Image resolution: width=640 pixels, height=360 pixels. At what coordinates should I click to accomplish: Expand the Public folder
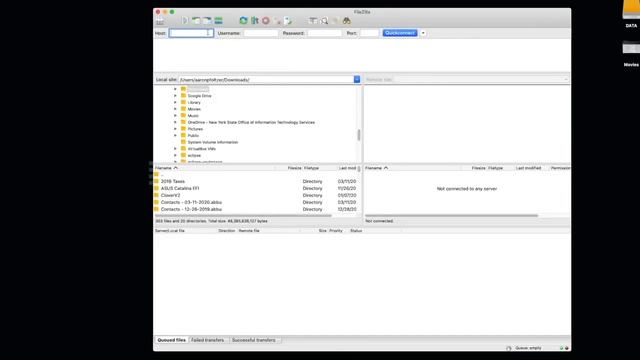(176, 136)
